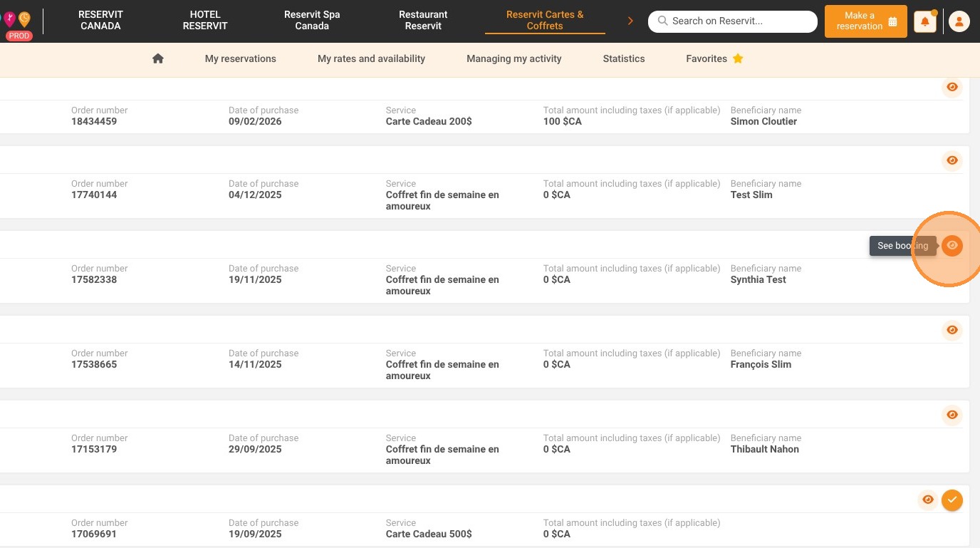View booking for order 17740144

point(952,160)
